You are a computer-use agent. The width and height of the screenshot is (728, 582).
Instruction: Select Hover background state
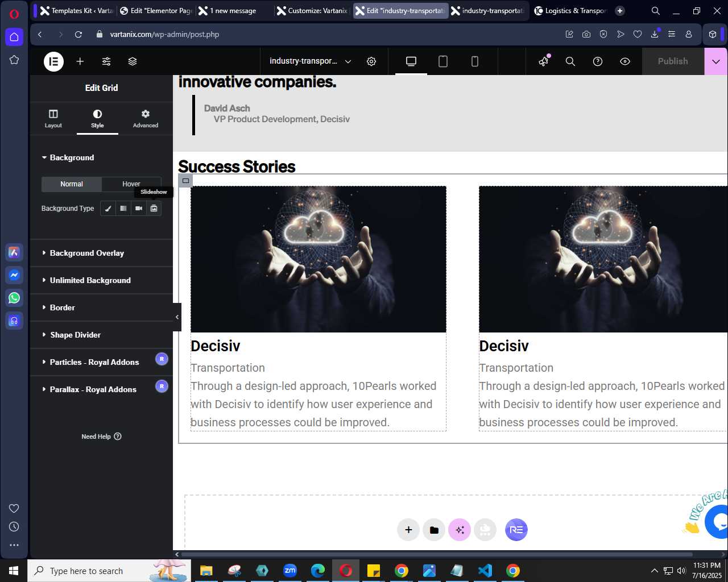[x=131, y=184]
